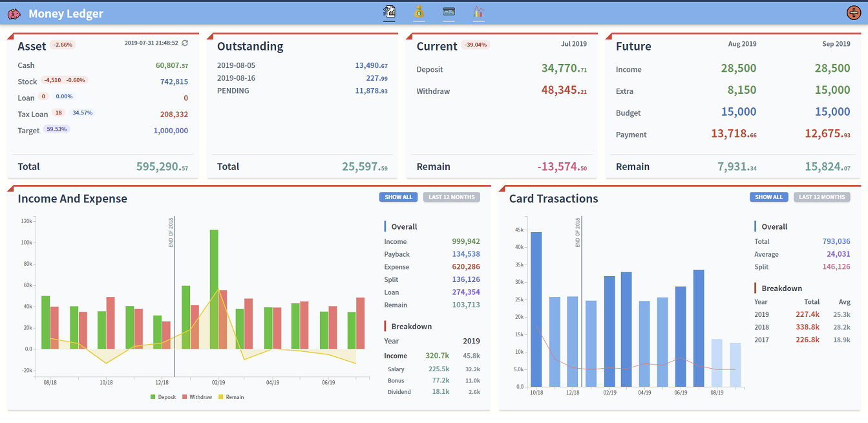The width and height of the screenshot is (868, 423).
Task: Open the dashboard overview report icon
Action: click(389, 12)
